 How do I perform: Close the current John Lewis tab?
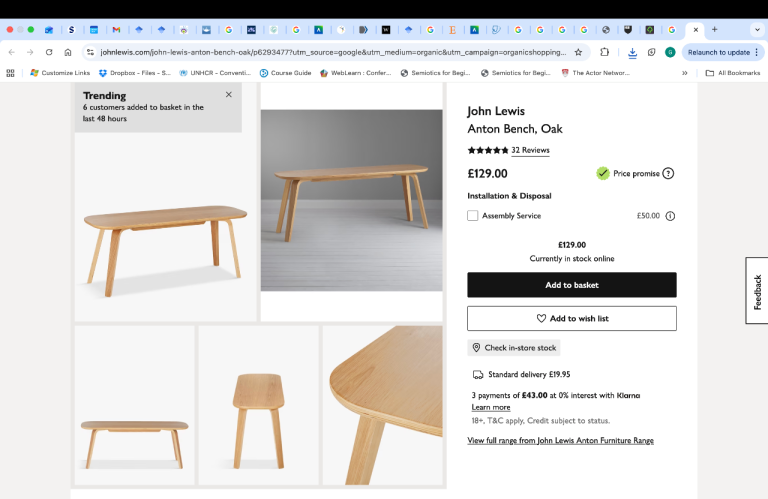pyautogui.click(x=696, y=29)
